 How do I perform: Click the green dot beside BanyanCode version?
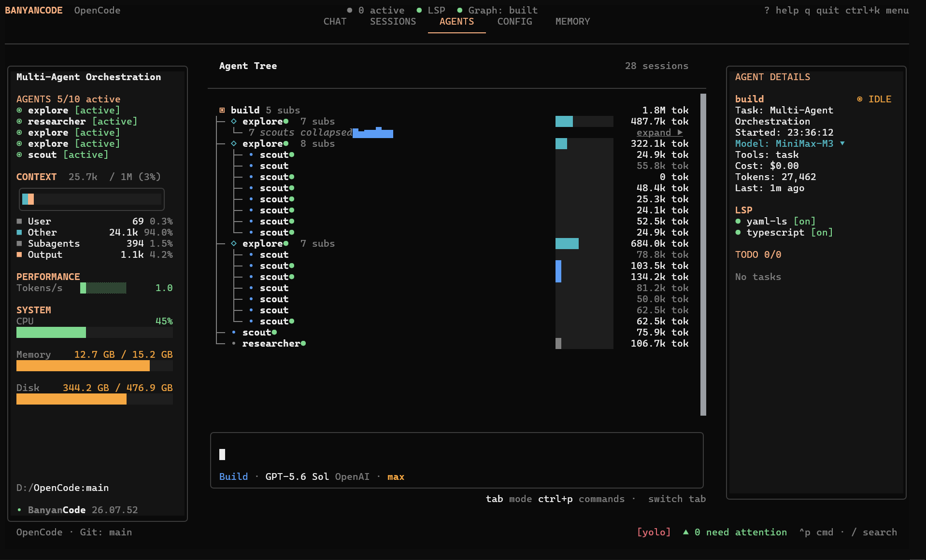pos(19,510)
